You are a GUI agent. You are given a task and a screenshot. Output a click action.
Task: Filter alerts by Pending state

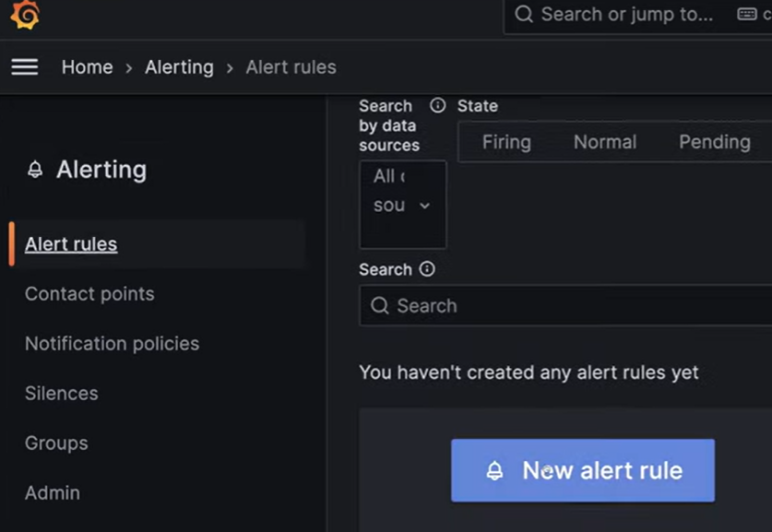tap(714, 142)
